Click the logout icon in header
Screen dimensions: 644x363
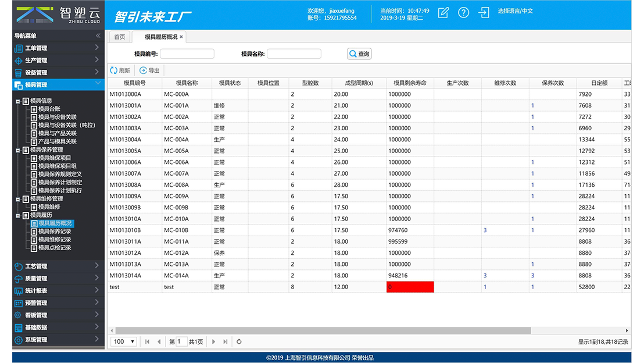click(x=484, y=13)
